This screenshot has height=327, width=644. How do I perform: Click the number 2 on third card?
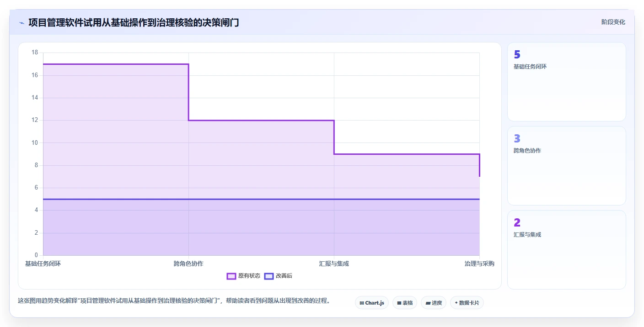pyautogui.click(x=517, y=222)
